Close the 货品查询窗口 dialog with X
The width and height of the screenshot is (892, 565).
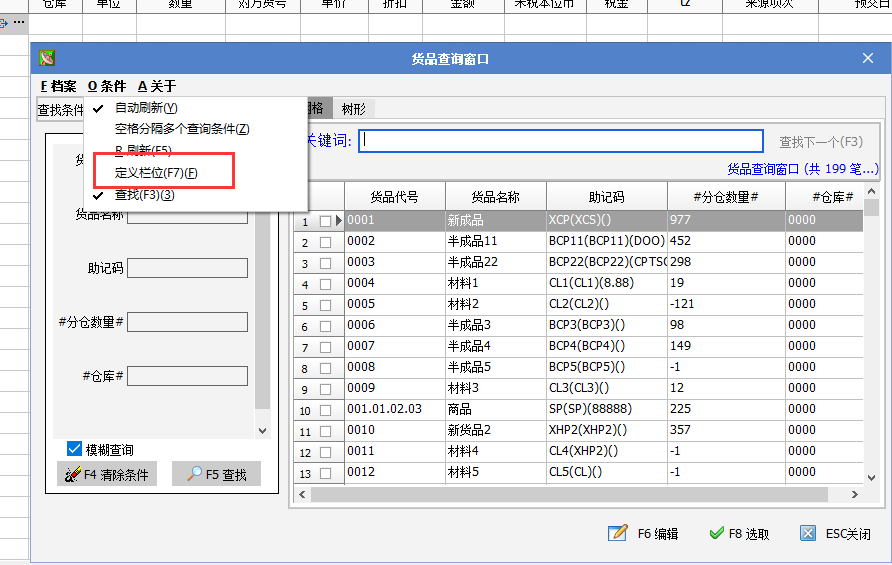[867, 59]
